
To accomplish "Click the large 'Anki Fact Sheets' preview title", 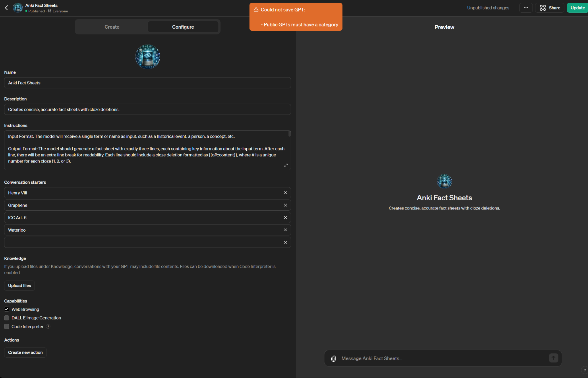I will [444, 198].
